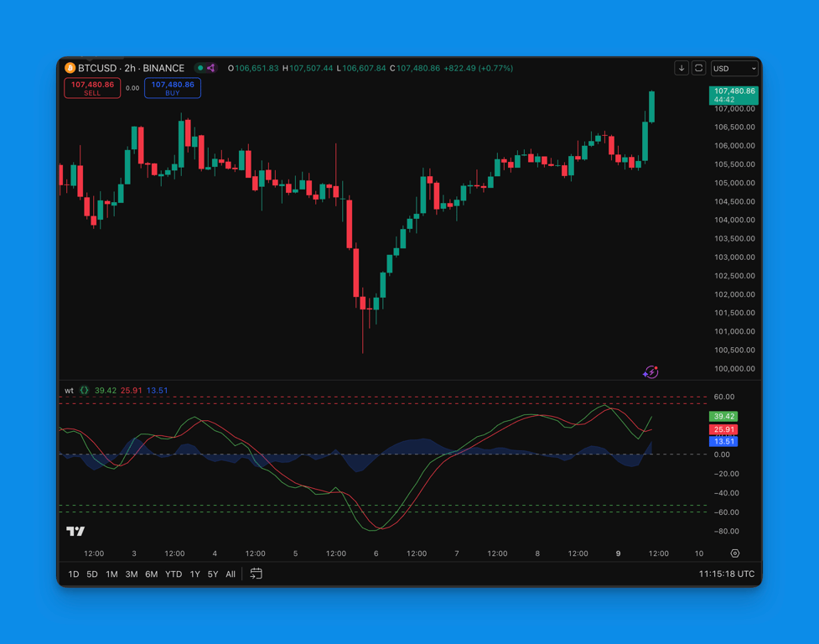Select the 6M time range
The image size is (819, 644).
[x=152, y=574]
